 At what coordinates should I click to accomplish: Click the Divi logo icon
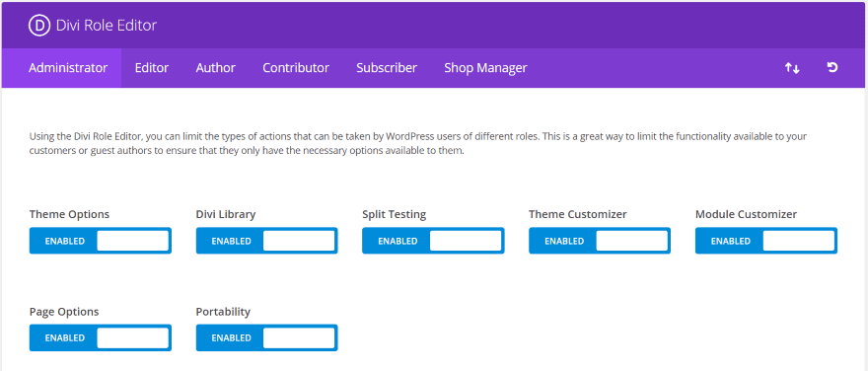click(39, 26)
